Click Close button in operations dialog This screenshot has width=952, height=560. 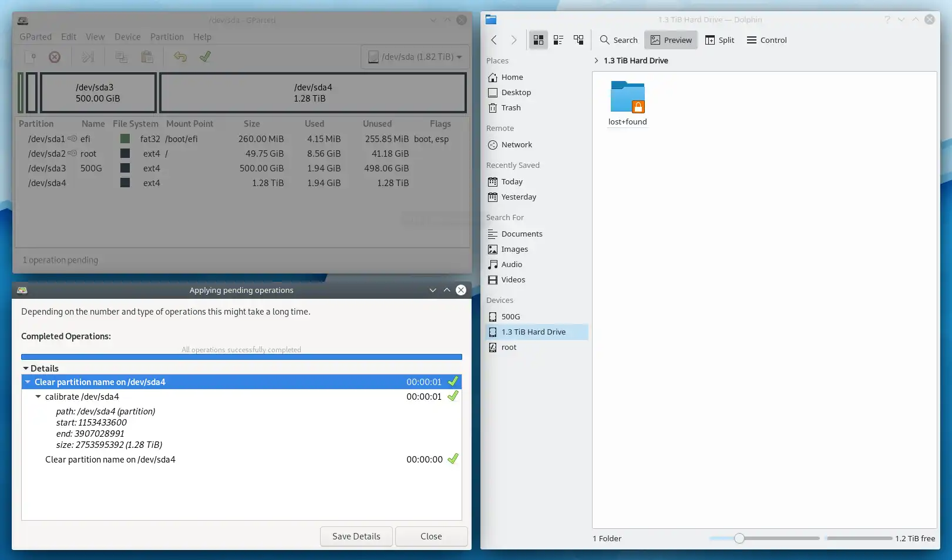pos(431,537)
